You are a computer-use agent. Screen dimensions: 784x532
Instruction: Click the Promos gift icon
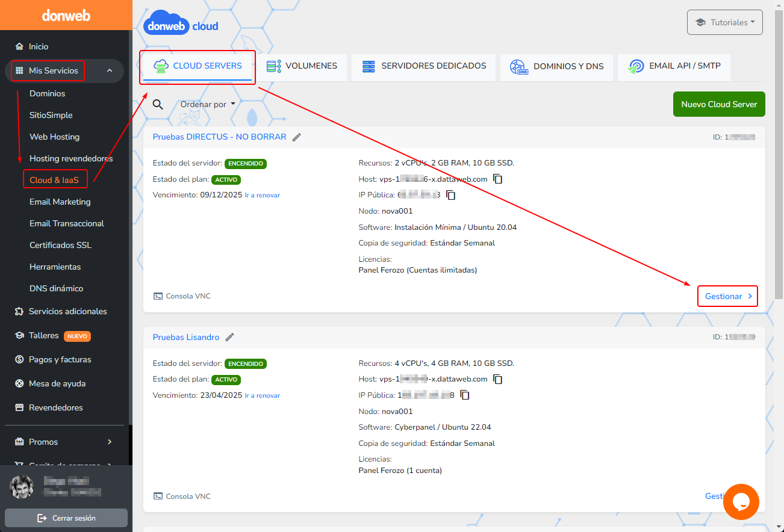[x=19, y=442]
